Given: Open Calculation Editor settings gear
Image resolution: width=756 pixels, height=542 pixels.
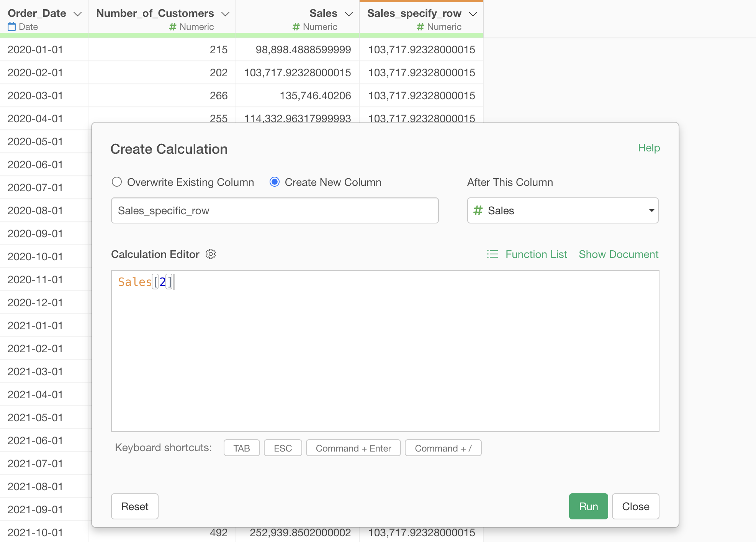Looking at the screenshot, I should point(211,254).
